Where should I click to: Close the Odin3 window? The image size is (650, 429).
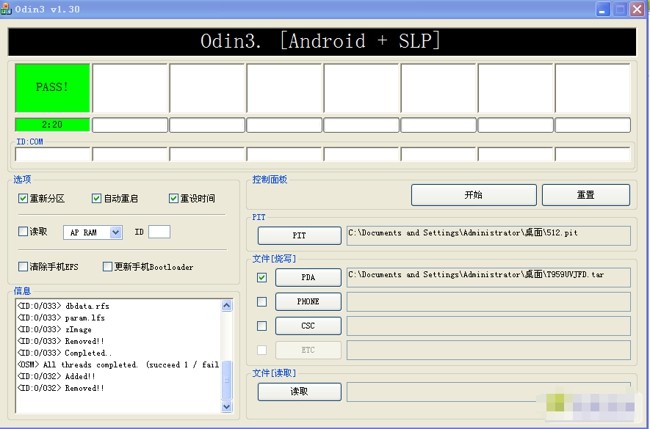639,9
